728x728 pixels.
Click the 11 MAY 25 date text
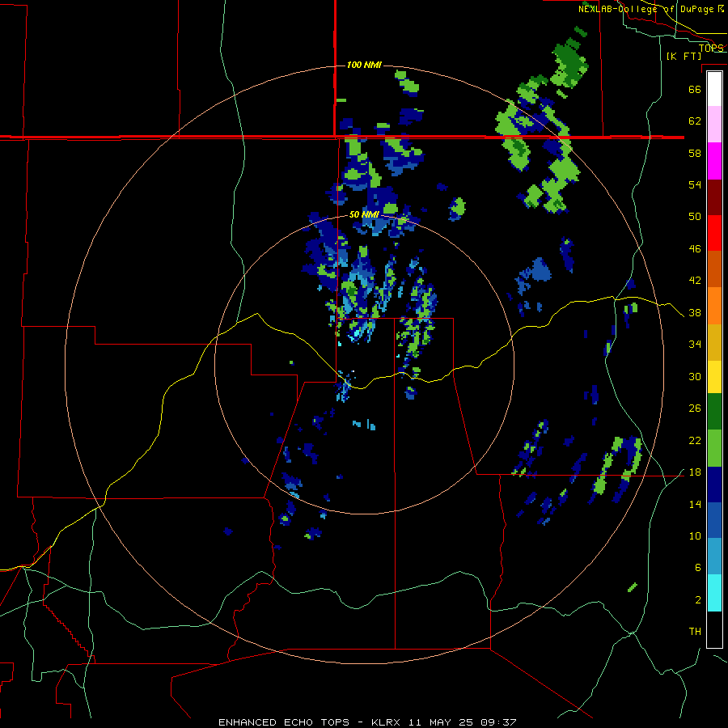point(441,722)
